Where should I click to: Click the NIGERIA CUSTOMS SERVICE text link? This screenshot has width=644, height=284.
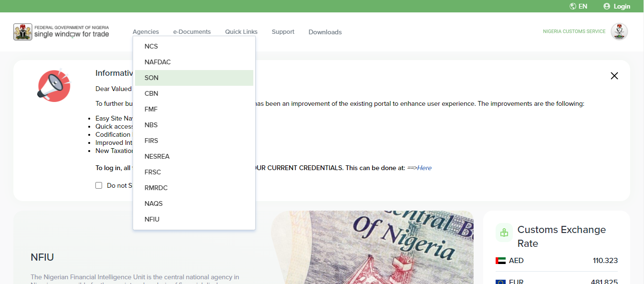point(574,31)
